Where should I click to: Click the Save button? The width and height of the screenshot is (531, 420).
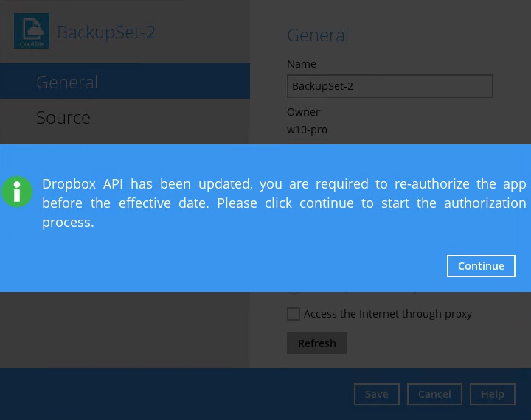[377, 394]
